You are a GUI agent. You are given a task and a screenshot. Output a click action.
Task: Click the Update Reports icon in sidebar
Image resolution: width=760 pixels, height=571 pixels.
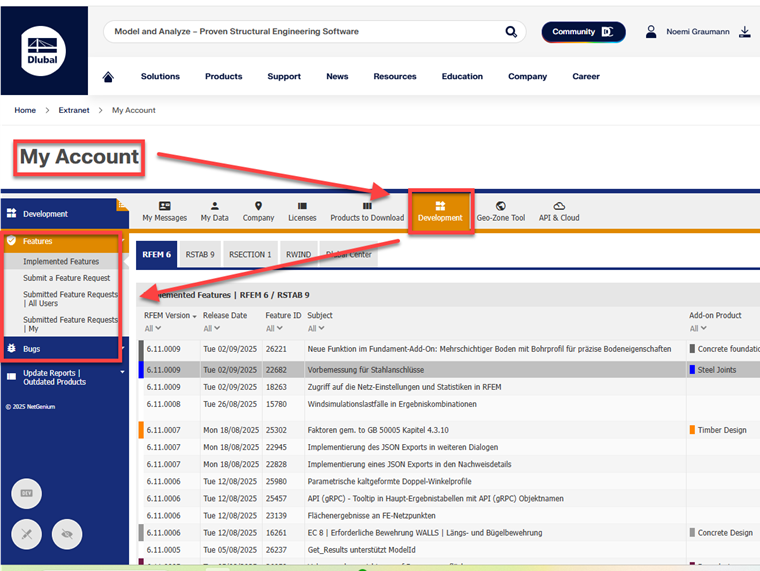[x=12, y=377]
